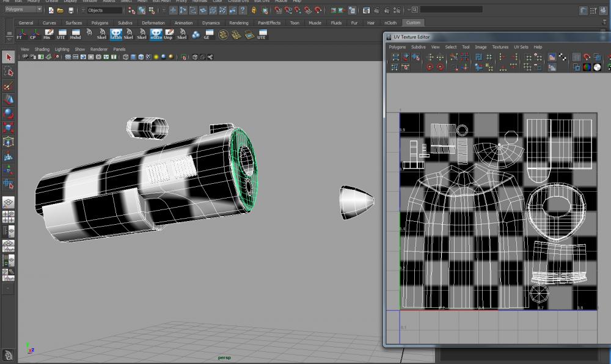Open the viewport Lighting menu
611x364 pixels.
62,49
